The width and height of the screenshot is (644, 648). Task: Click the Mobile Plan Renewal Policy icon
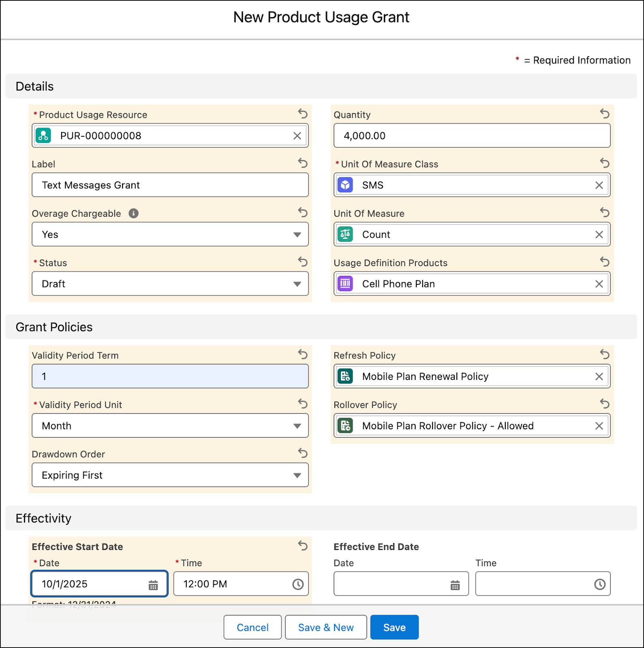coord(345,376)
